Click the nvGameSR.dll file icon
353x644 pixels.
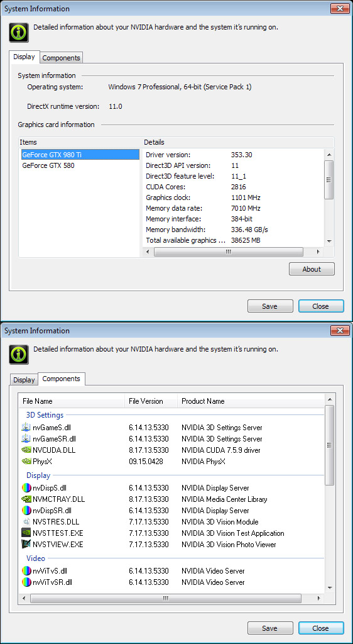click(26, 438)
